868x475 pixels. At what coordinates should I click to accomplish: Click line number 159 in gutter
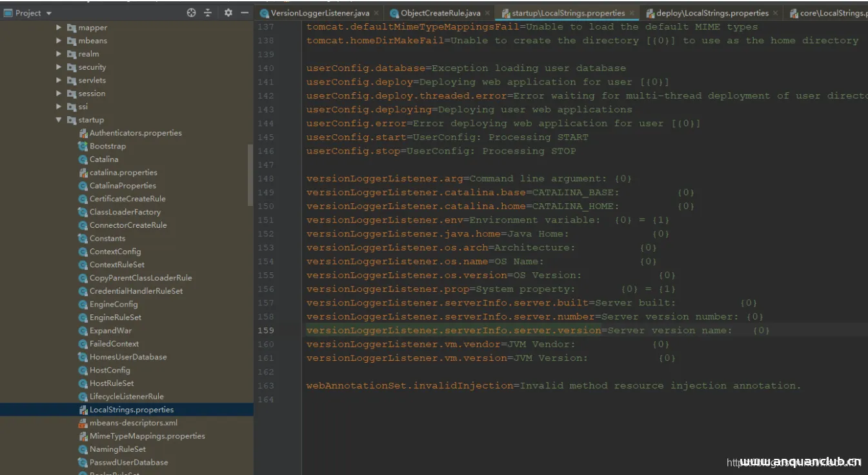point(267,330)
